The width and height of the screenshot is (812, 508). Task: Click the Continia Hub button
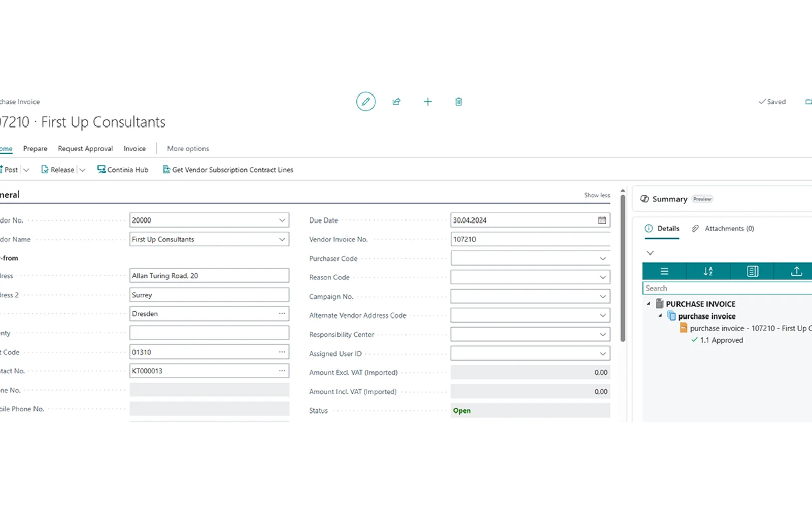pos(123,170)
